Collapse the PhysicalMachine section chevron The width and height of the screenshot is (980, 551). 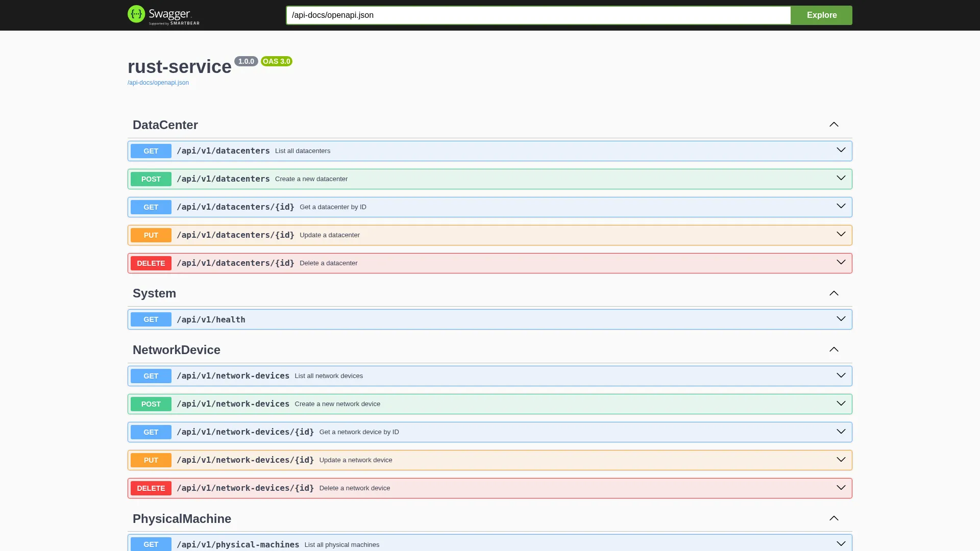pos(834,518)
